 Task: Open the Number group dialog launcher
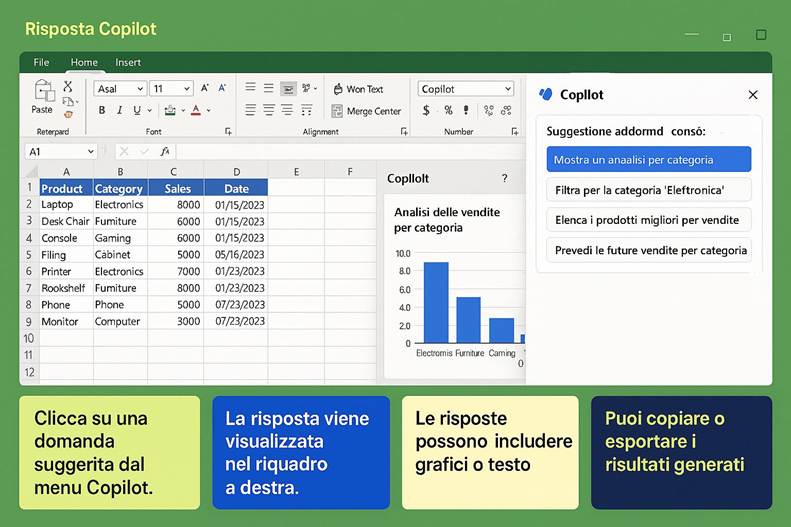515,132
